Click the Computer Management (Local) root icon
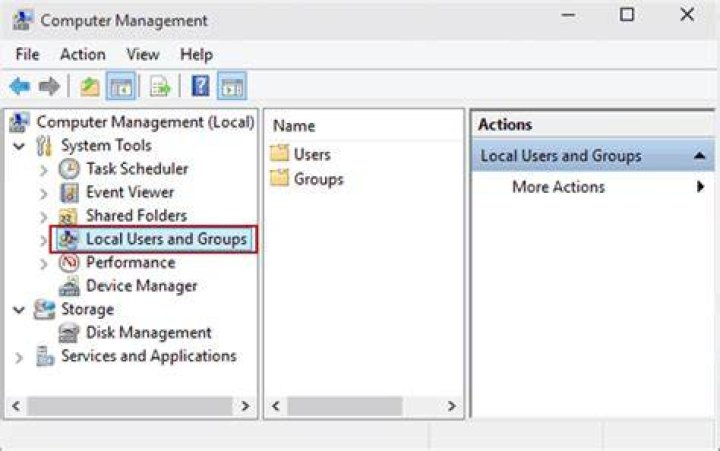 pyautogui.click(x=19, y=122)
